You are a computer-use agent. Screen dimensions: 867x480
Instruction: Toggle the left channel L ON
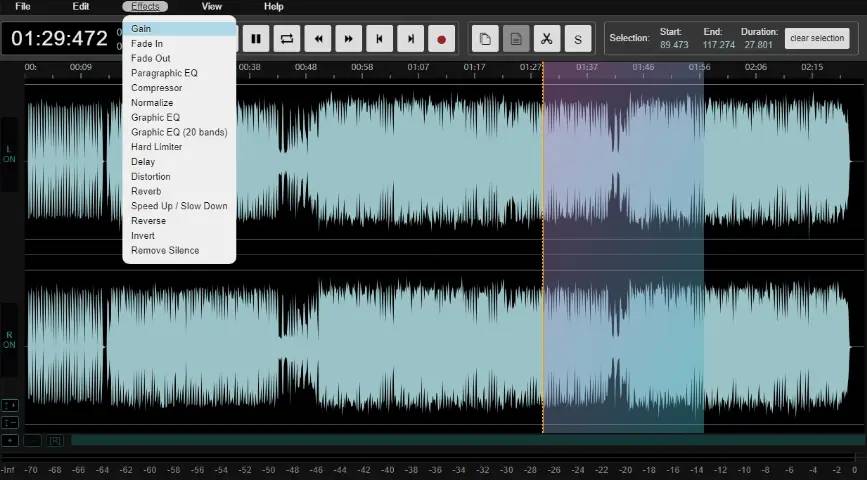point(9,154)
